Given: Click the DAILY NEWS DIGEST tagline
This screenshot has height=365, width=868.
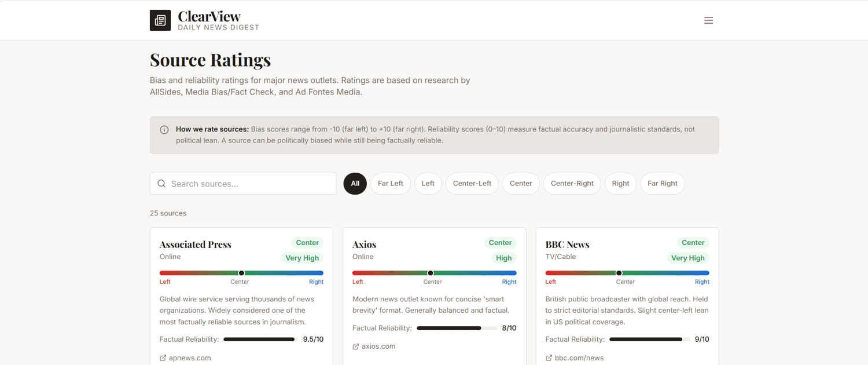Looking at the screenshot, I should (219, 27).
